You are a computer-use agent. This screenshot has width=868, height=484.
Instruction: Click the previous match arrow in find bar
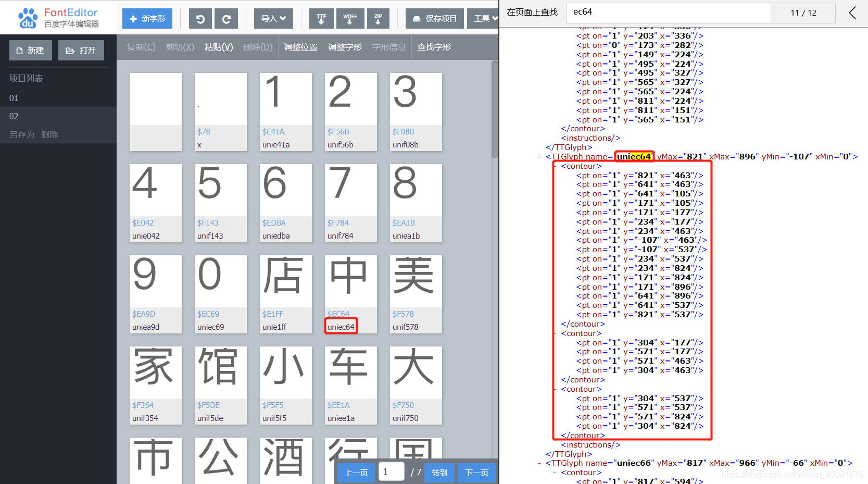coord(852,13)
